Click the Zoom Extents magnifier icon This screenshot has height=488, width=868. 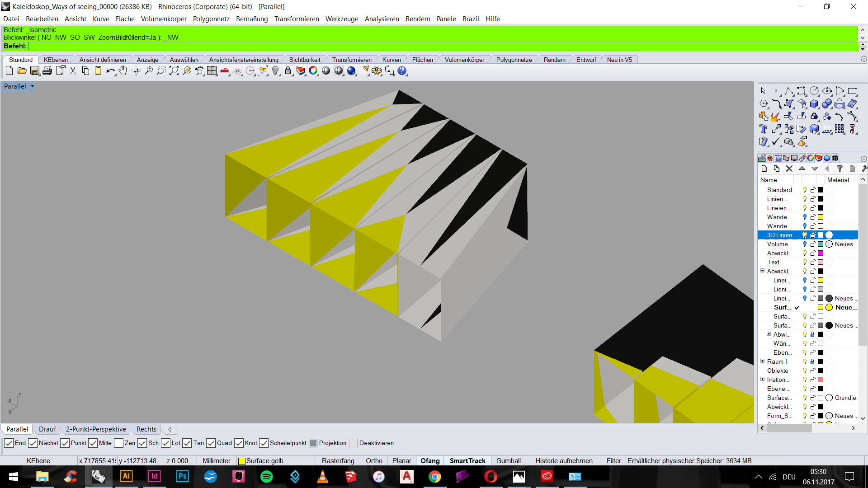(174, 71)
